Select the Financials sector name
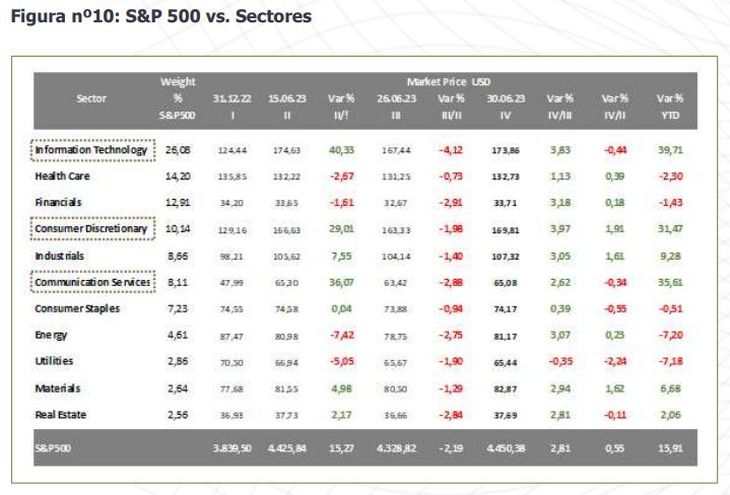This screenshot has height=495, width=730. (x=60, y=203)
